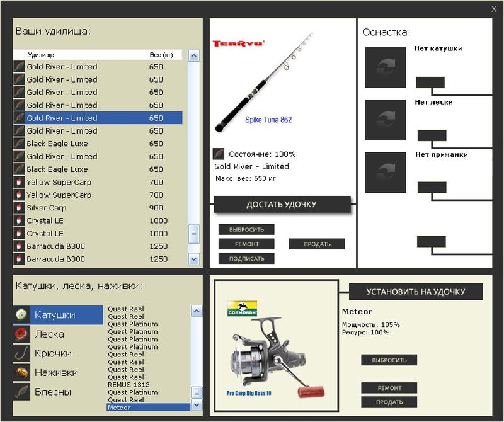
Task: Click the rod condition icon next to Состояние
Action: pyautogui.click(x=219, y=154)
